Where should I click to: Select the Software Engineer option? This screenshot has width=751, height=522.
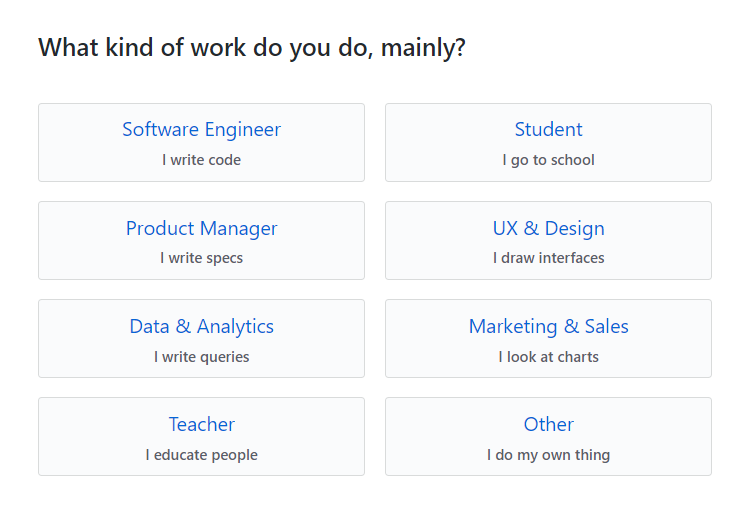[201, 142]
